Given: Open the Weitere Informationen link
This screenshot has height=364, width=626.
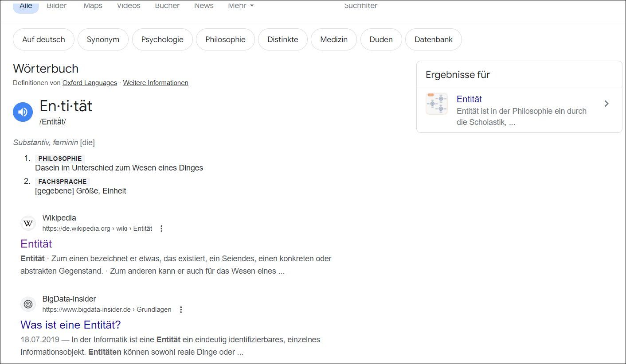Looking at the screenshot, I should click(156, 83).
